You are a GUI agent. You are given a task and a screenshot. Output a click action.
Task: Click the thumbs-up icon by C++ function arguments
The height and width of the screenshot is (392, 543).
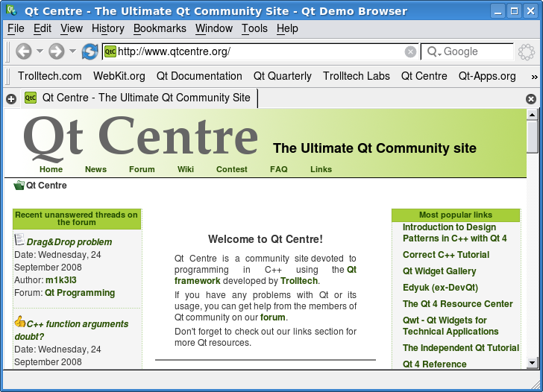coord(19,321)
